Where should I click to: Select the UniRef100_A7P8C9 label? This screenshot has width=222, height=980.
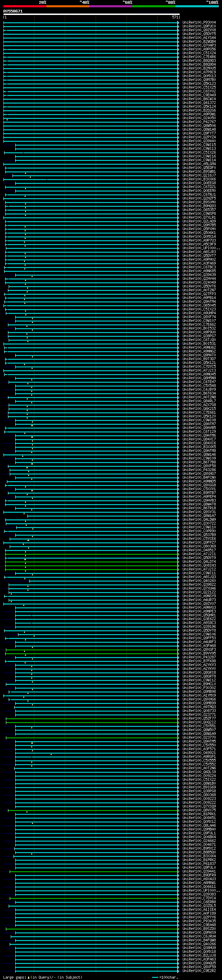(x=199, y=72)
